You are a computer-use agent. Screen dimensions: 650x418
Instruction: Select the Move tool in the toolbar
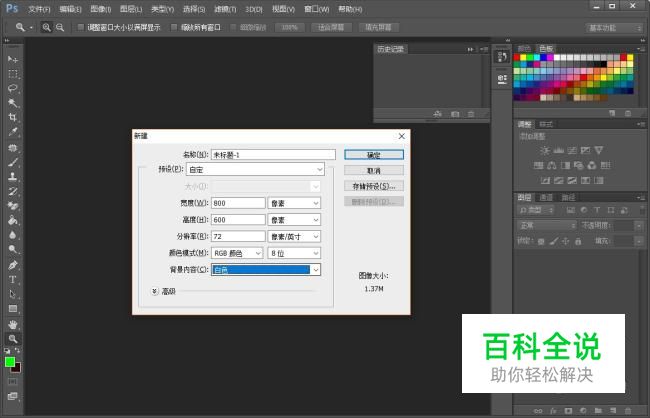coord(14,60)
